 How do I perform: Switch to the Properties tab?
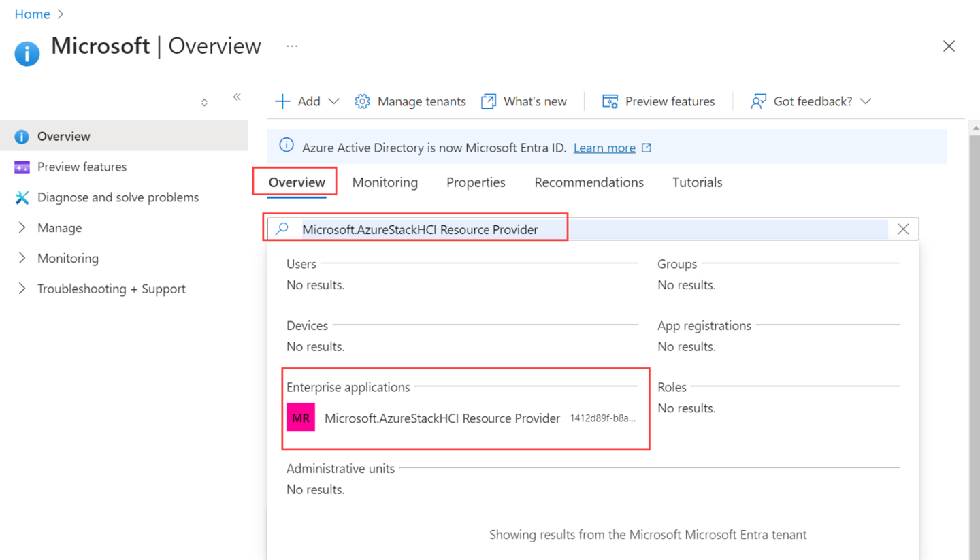tap(476, 182)
